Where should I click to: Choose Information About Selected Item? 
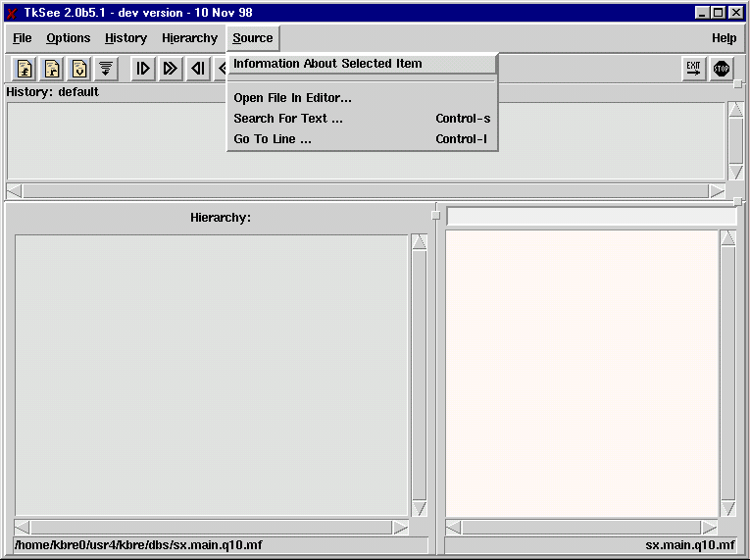(362, 64)
